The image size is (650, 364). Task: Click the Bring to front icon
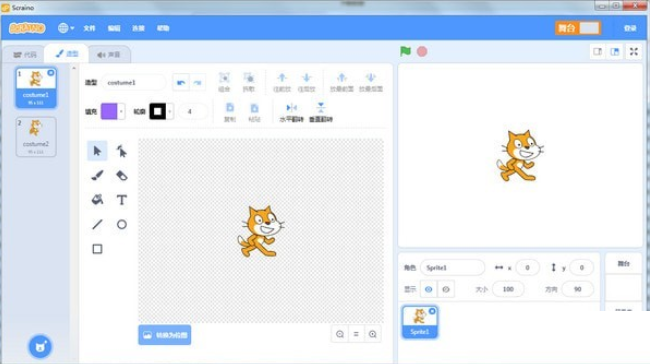pos(342,82)
